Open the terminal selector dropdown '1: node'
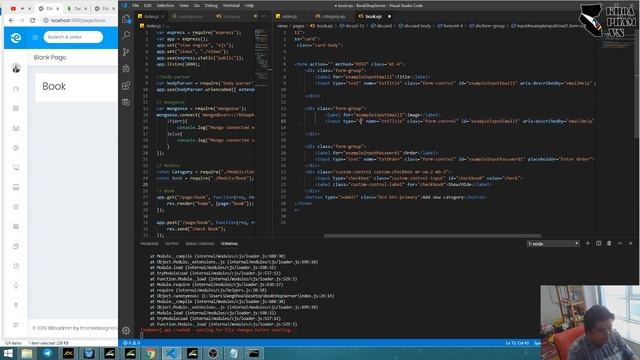 (x=553, y=244)
